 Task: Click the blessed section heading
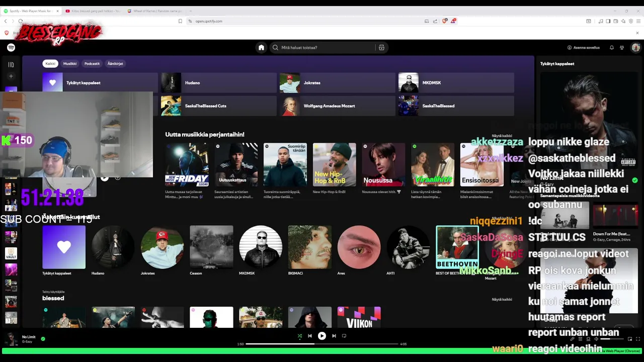coord(53,298)
